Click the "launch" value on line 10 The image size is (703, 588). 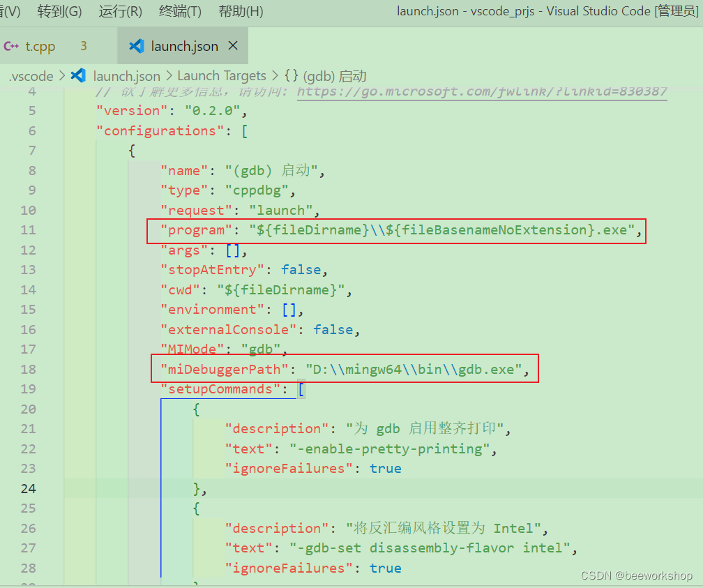pyautogui.click(x=280, y=211)
